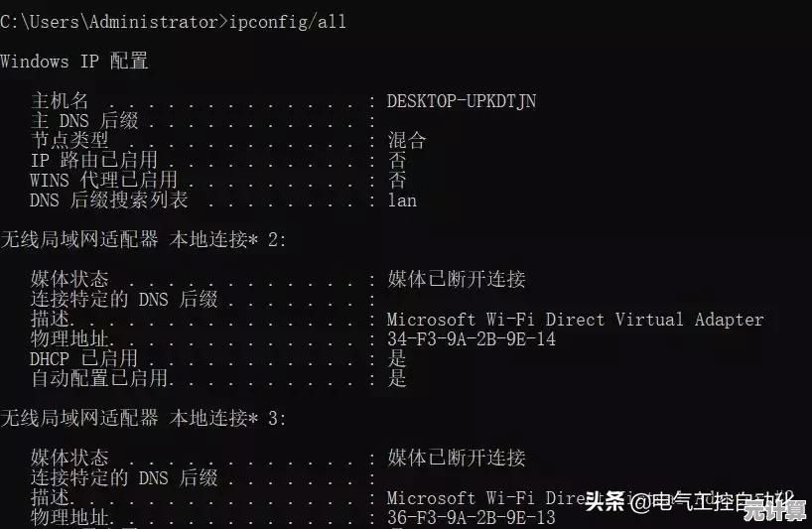812x529 pixels.
Task: Select the hostname DESKTOP-UPKDTJN
Action: (x=461, y=101)
